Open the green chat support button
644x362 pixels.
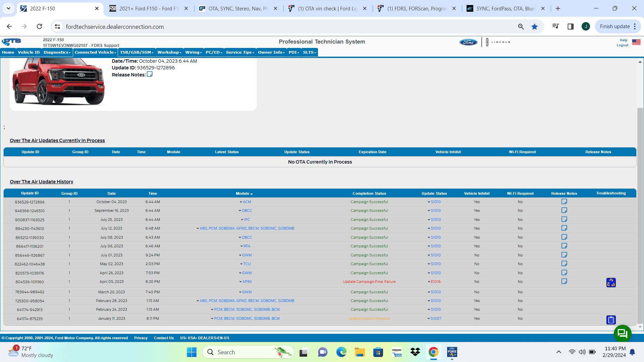623,333
